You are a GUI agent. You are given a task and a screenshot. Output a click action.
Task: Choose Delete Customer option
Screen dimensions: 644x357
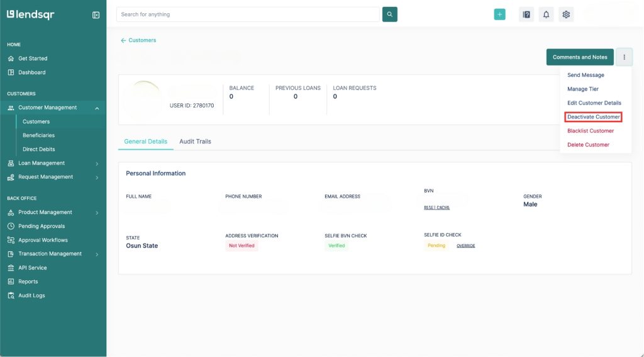pyautogui.click(x=588, y=145)
